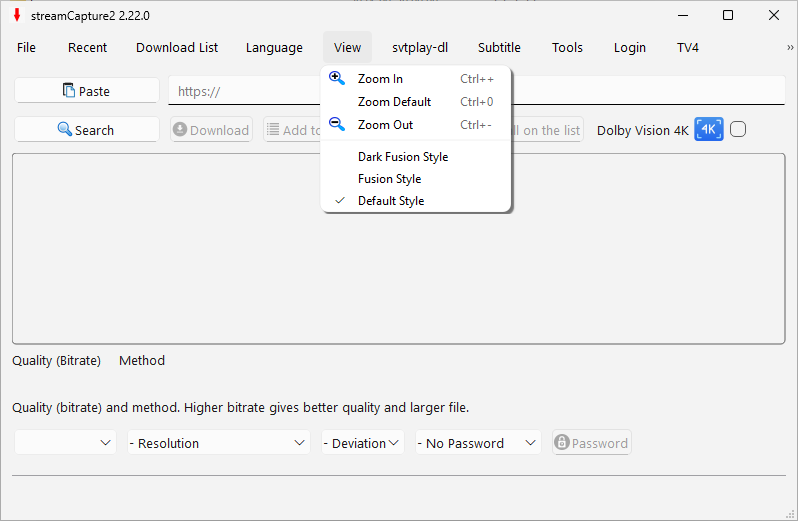Viewport: 798px width, 521px height.
Task: Click the Zoom Out magnifier icon
Action: (x=337, y=124)
